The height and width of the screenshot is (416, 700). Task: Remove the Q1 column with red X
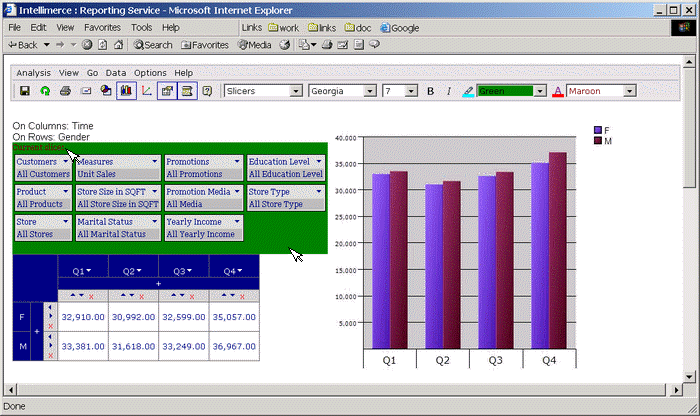[91, 296]
